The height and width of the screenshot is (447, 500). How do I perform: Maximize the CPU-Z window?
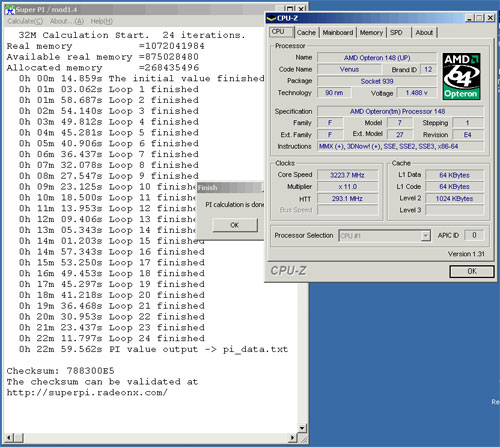point(479,18)
